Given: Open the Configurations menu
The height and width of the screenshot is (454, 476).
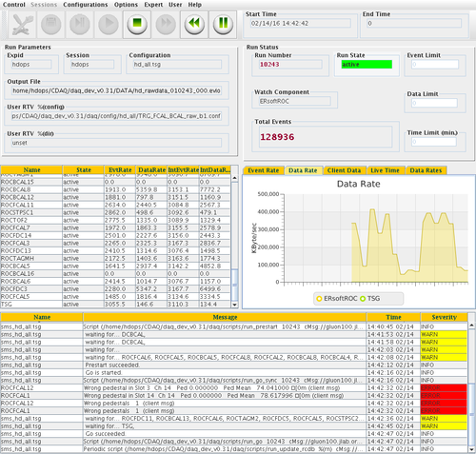Looking at the screenshot, I should click(x=86, y=5).
